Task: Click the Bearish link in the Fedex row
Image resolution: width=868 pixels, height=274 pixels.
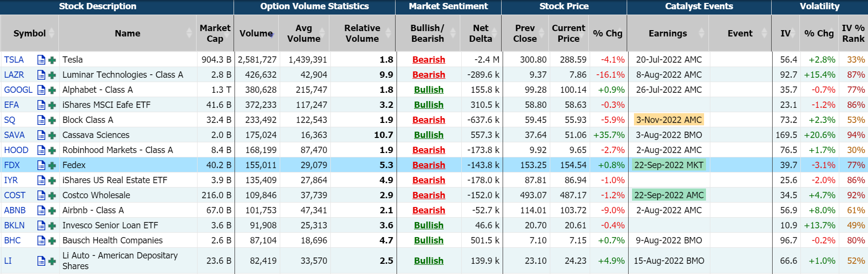Action: [x=429, y=165]
